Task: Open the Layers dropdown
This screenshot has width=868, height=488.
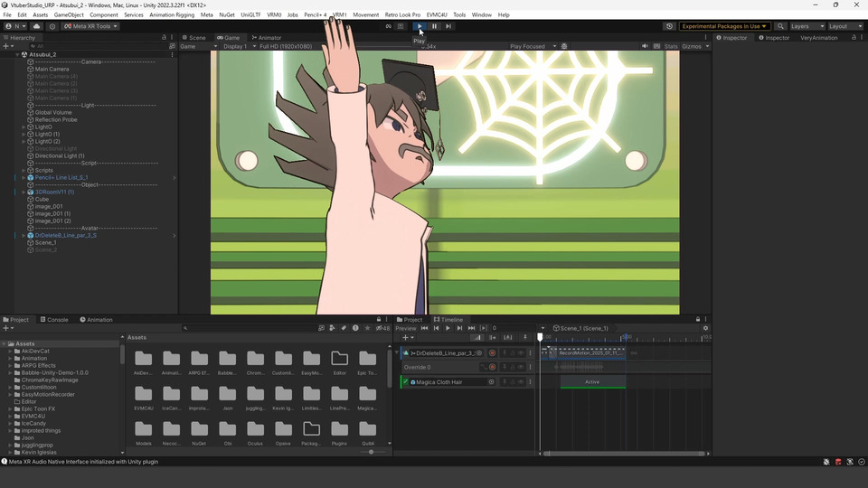Action: point(807,26)
